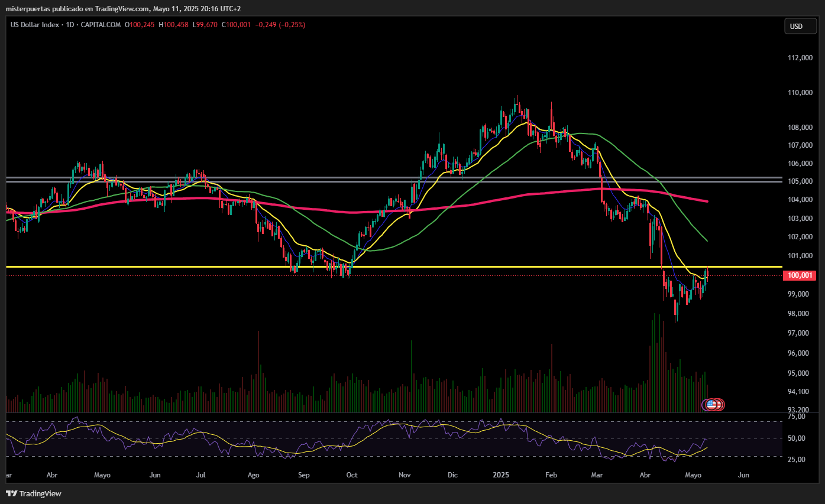Click the RSI 75,00 scale label

tap(797, 417)
